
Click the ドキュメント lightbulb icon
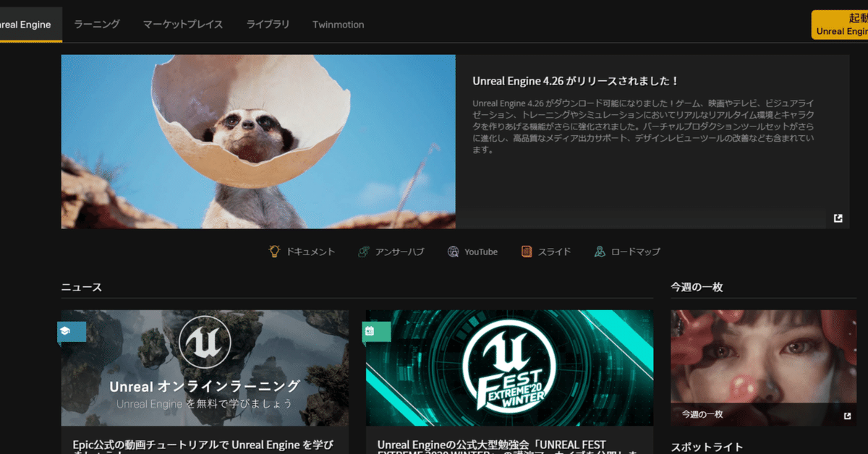(x=274, y=252)
